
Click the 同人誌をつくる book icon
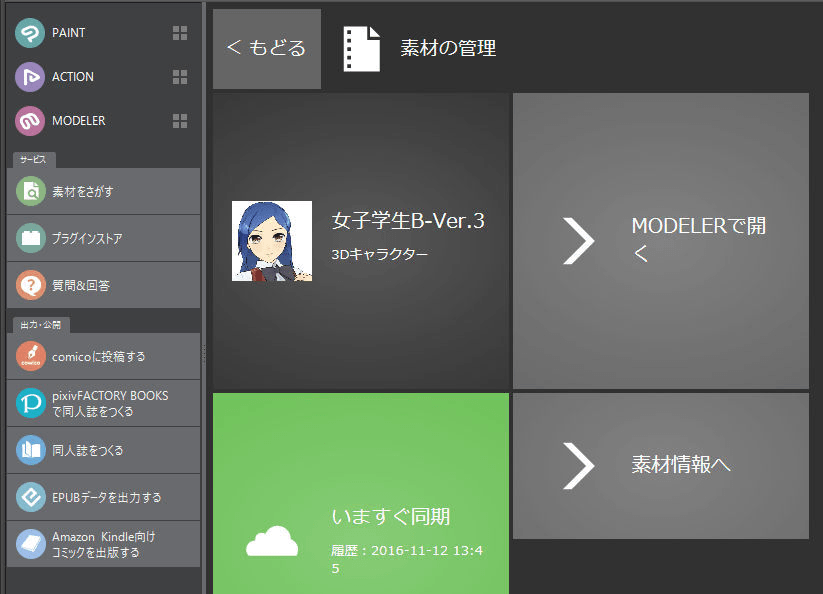(29, 450)
